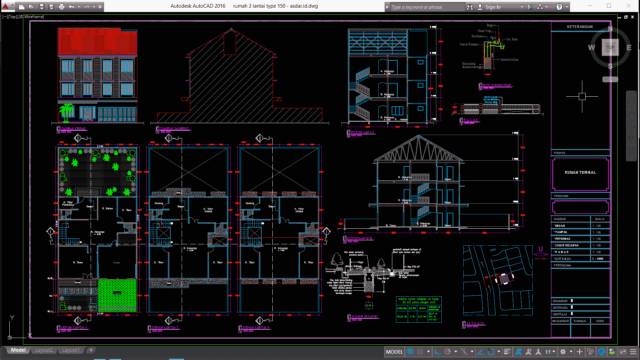Click the TOP face of ViewCube
The width and height of the screenshot is (640, 360).
pos(610,47)
